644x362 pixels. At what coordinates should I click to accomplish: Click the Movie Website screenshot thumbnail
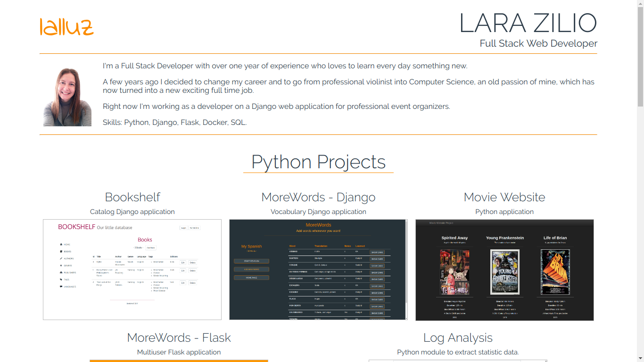[504, 270]
